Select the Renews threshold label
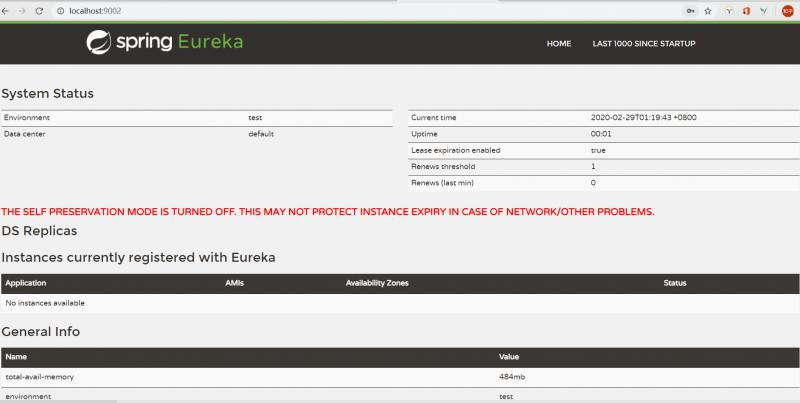This screenshot has height=403, width=800. click(x=443, y=166)
